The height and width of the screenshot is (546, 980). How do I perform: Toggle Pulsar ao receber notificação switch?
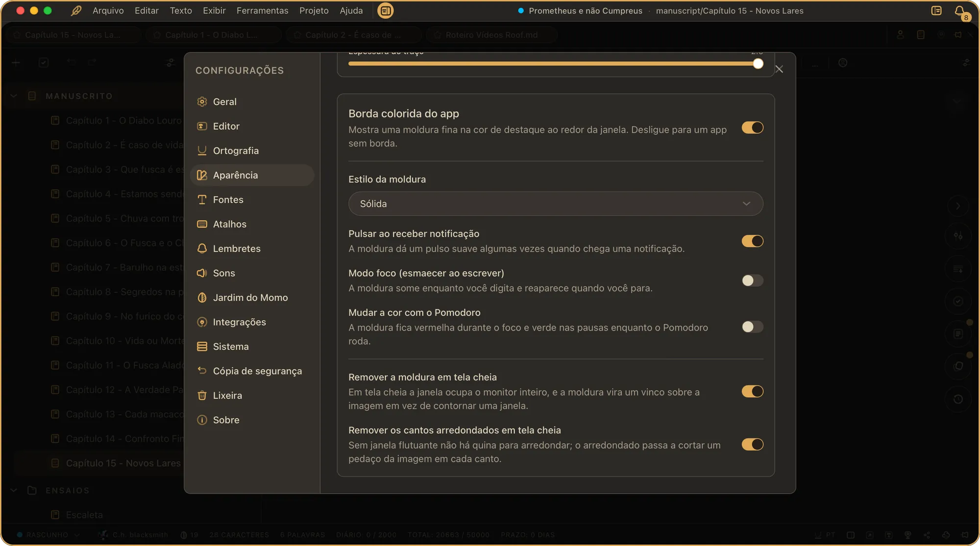tap(752, 241)
